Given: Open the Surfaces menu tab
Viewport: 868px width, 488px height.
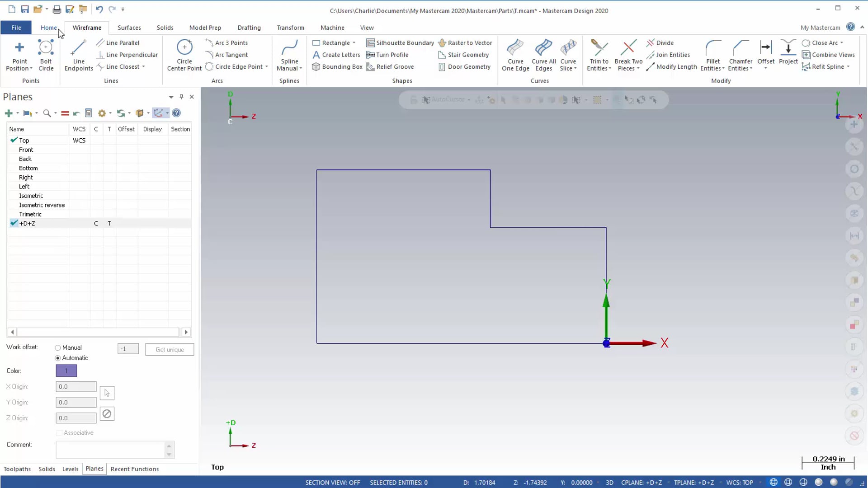Looking at the screenshot, I should 129,28.
